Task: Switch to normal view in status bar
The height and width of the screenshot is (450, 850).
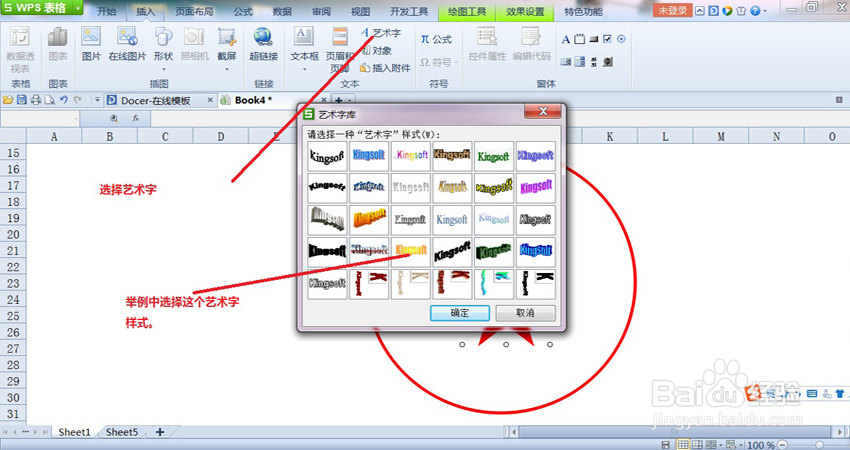Action: (683, 445)
